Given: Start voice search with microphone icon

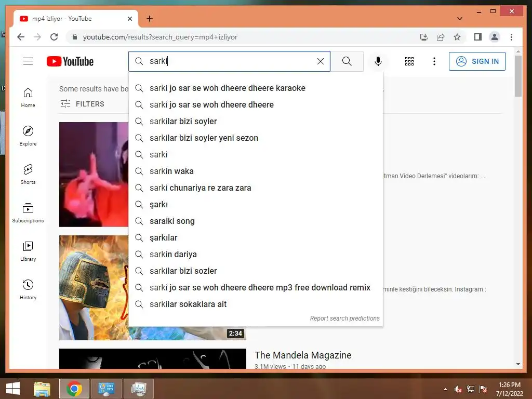Looking at the screenshot, I should (x=378, y=61).
